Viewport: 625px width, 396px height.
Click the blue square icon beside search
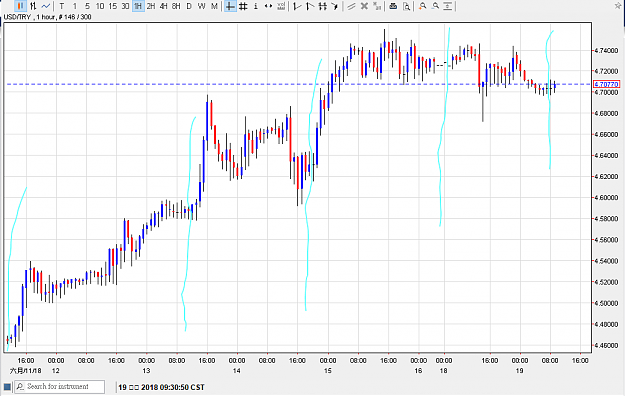coord(7,386)
